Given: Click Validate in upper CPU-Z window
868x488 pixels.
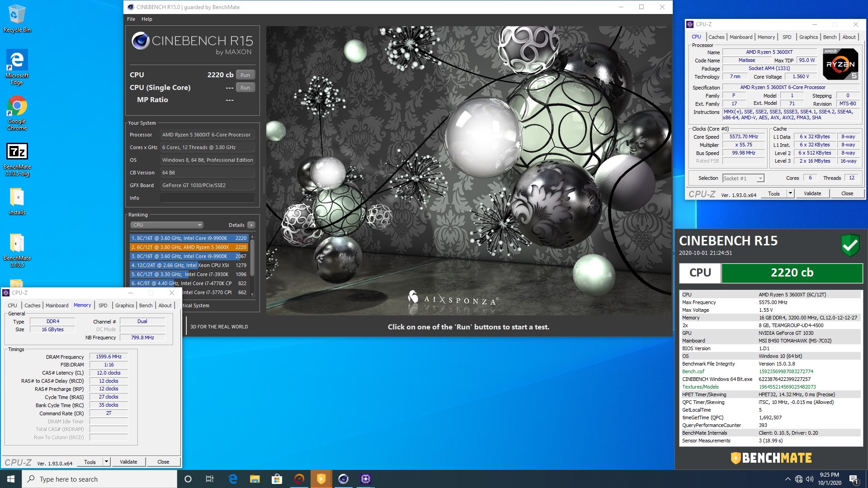Looking at the screenshot, I should tap(812, 193).
